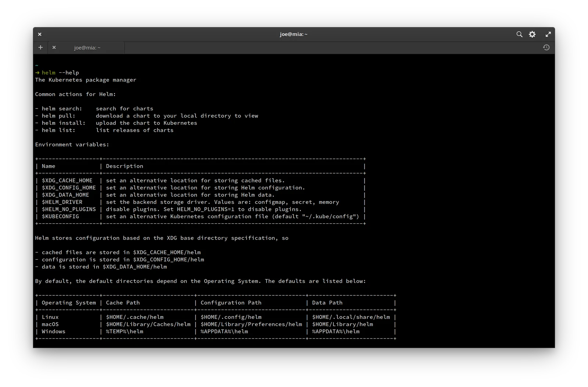Select the joe@mia: ~ tab
588x387 pixels.
pyautogui.click(x=87, y=47)
